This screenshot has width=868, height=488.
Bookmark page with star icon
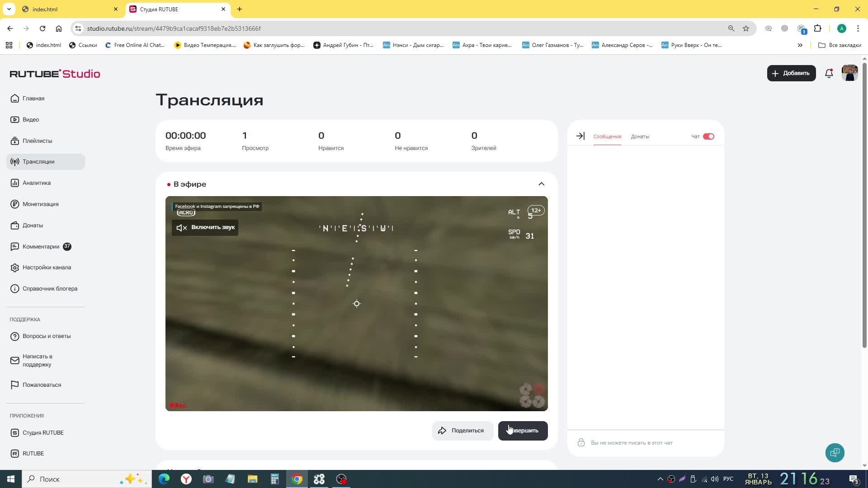tap(746, 28)
